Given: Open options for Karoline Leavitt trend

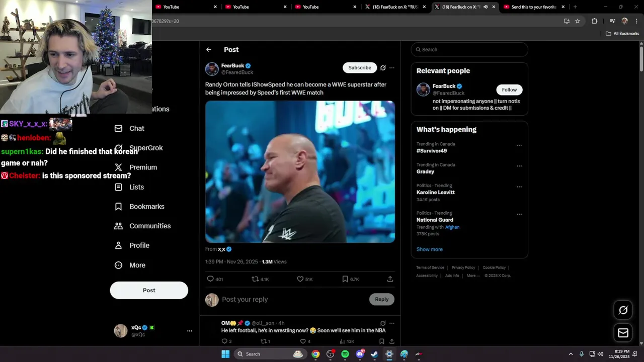Looking at the screenshot, I should (x=519, y=187).
